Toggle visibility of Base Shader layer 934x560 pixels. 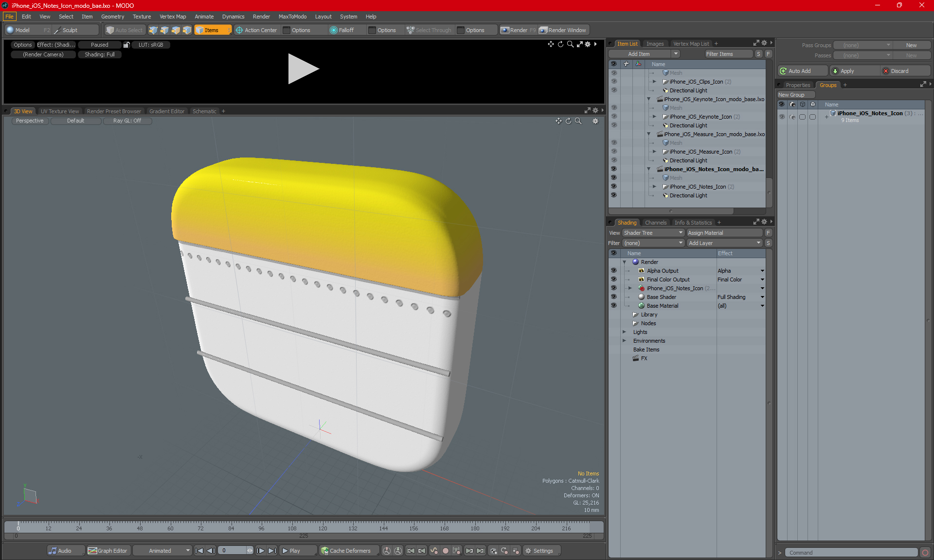[x=614, y=297]
